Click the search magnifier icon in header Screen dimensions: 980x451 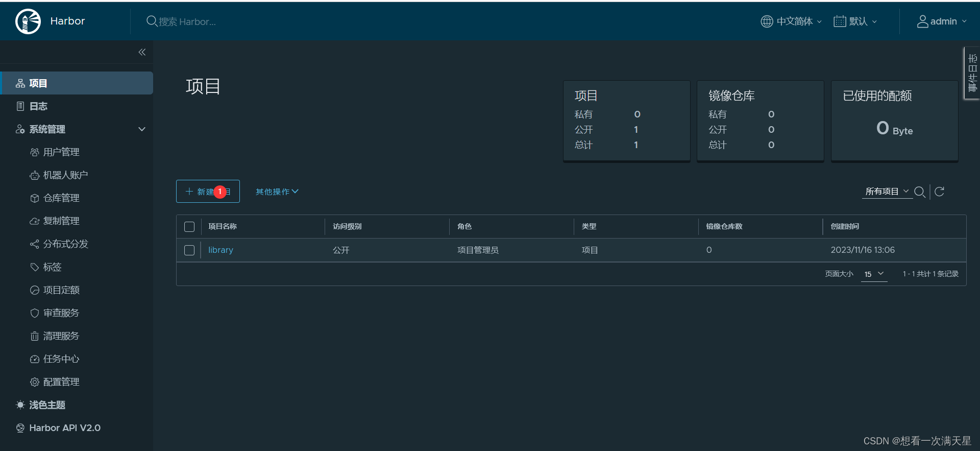tap(152, 21)
